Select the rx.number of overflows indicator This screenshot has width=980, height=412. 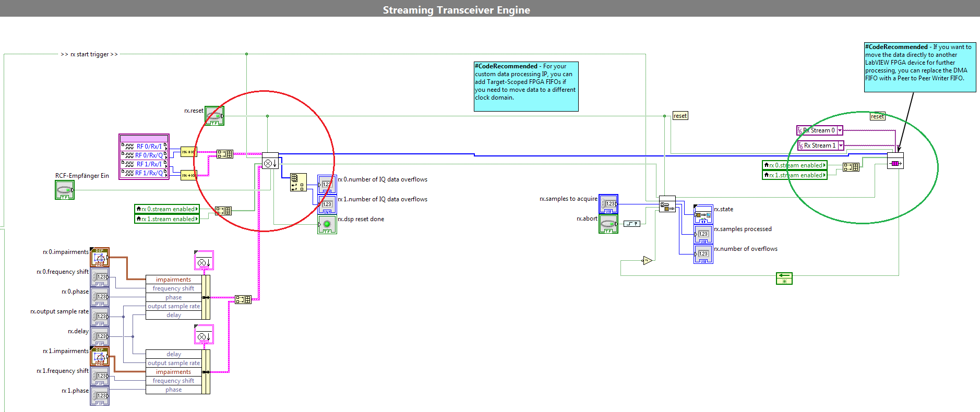point(703,254)
